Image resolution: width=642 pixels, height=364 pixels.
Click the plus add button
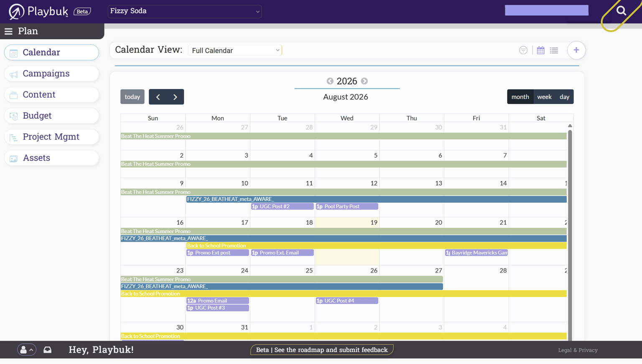576,50
